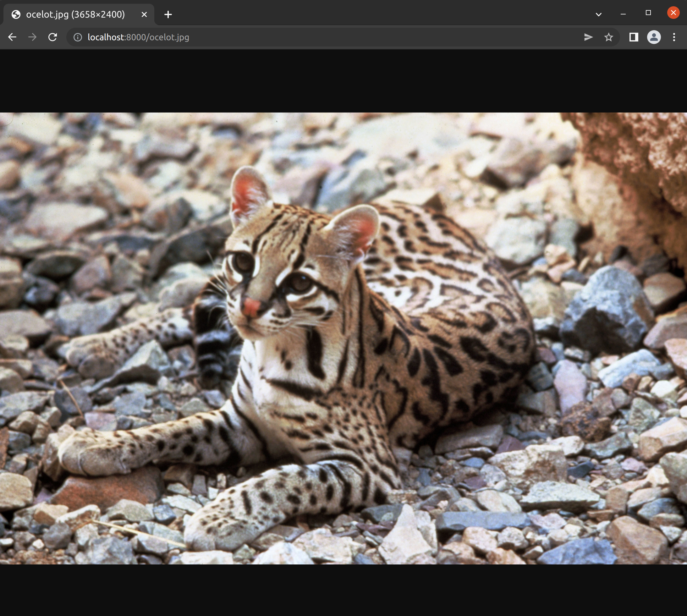Close the browser window
The width and height of the screenshot is (687, 616).
[673, 13]
